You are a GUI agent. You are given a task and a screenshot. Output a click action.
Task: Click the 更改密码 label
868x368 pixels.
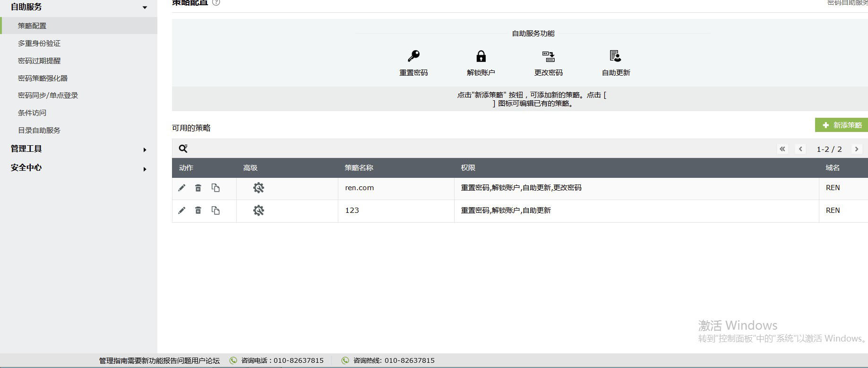(549, 72)
